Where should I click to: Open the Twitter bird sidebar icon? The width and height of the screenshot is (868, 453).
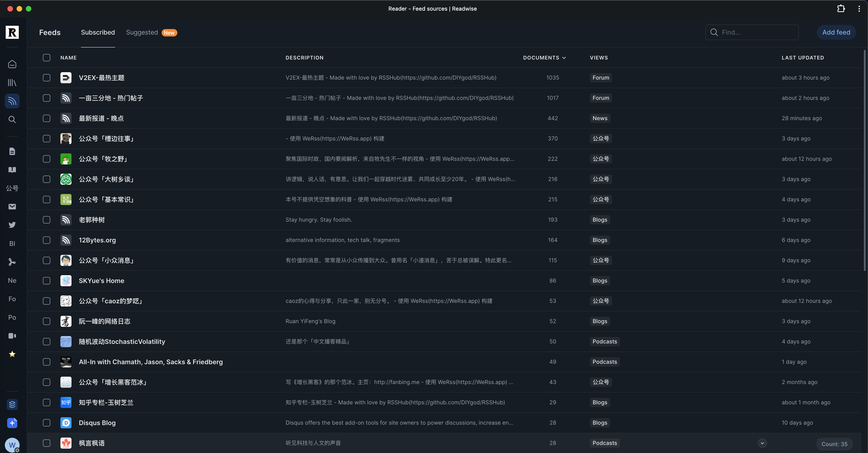click(12, 225)
